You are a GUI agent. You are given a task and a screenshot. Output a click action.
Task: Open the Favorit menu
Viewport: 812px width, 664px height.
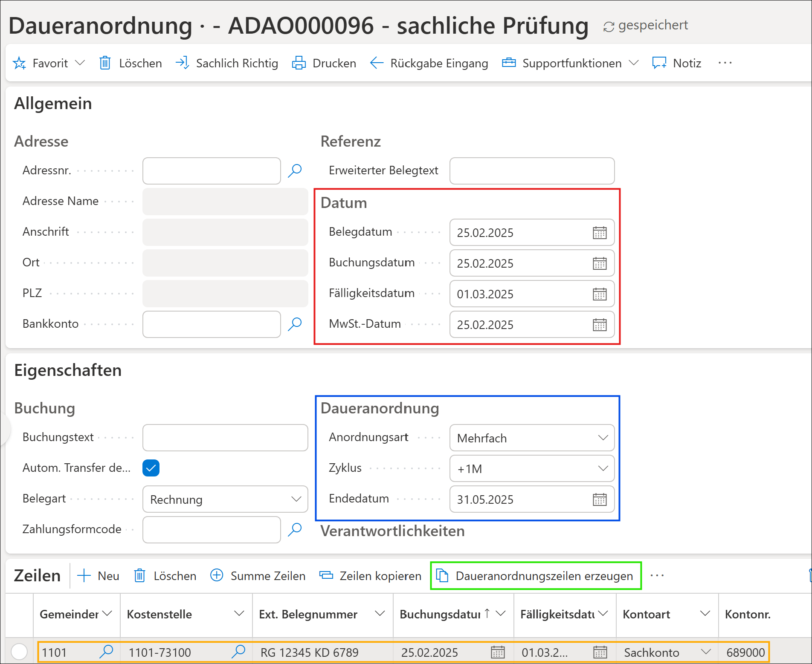[49, 63]
